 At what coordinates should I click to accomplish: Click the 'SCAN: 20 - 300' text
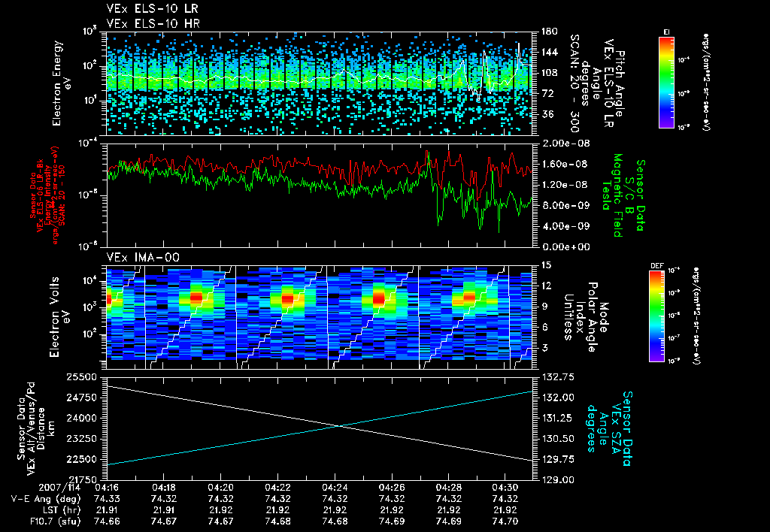pos(574,83)
